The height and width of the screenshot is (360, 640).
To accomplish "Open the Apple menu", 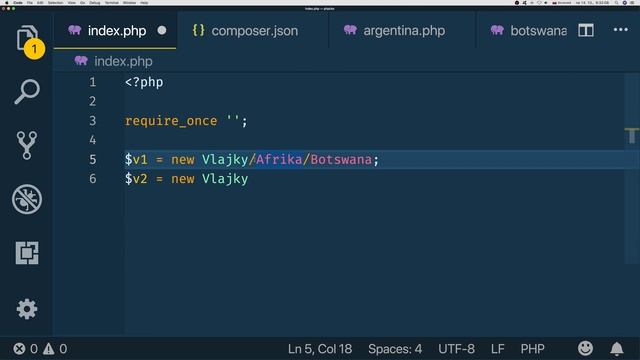I will (7, 2).
